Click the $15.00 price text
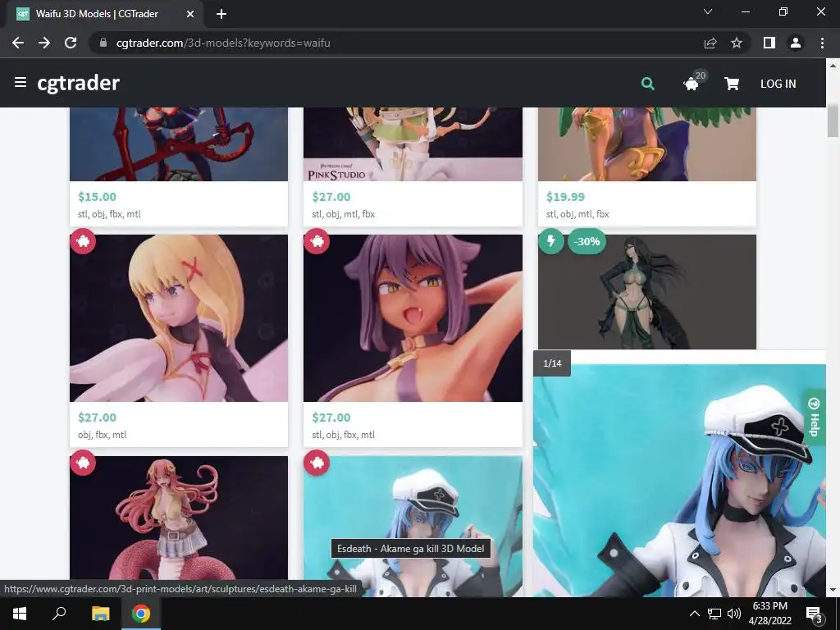The height and width of the screenshot is (630, 840). tap(97, 197)
